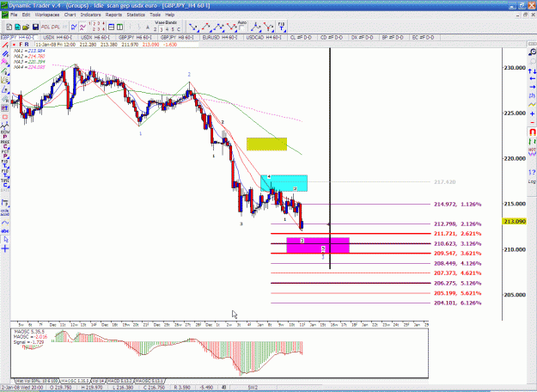The width and height of the screenshot is (537, 392).
Task: Open the Help menu
Action: [x=170, y=15]
